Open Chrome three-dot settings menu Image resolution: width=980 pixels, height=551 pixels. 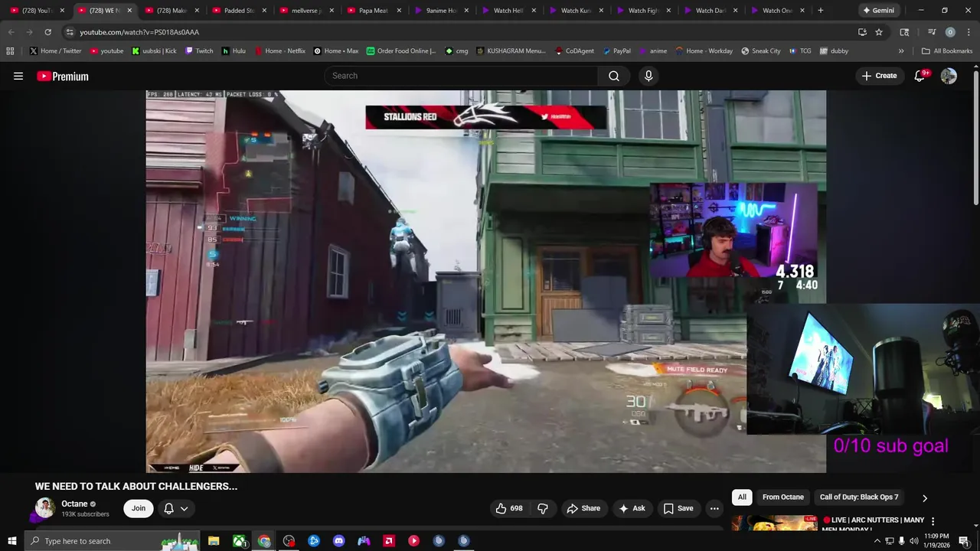pos(969,32)
